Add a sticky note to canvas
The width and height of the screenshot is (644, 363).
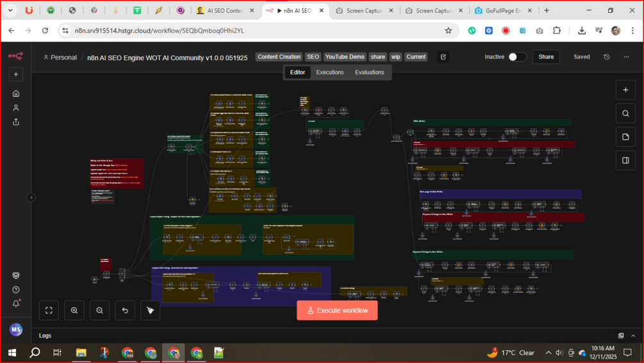click(x=625, y=137)
